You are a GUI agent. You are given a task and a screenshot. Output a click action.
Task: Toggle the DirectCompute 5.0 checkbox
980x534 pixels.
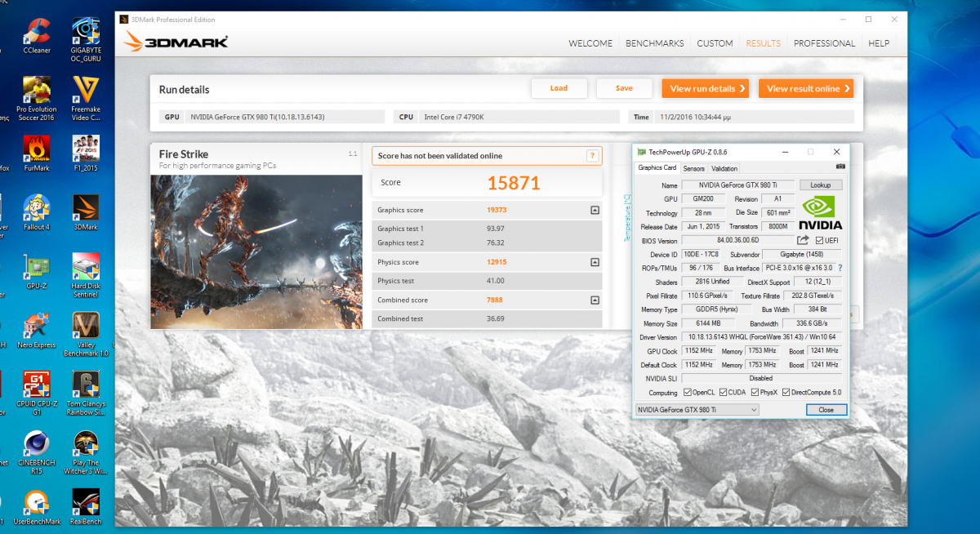(x=786, y=393)
